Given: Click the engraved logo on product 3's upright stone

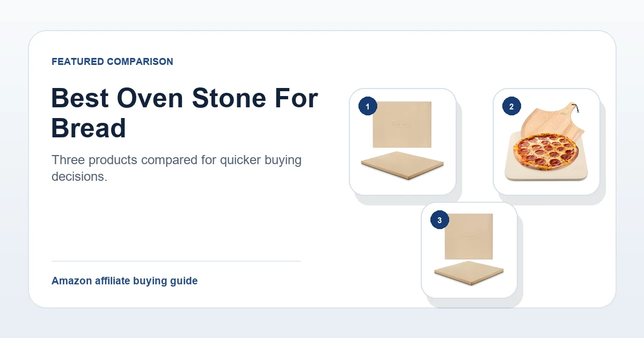Looking at the screenshot, I should point(469,237).
